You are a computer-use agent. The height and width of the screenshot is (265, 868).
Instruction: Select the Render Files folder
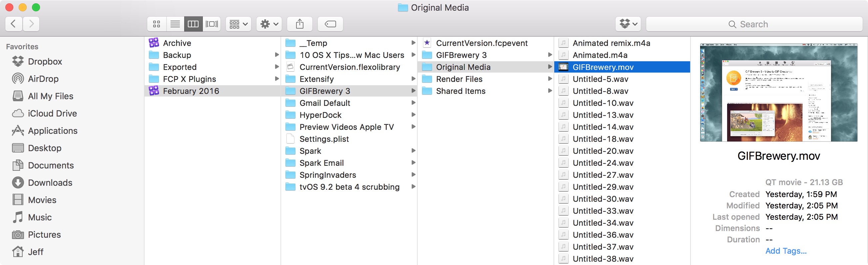coord(459,79)
